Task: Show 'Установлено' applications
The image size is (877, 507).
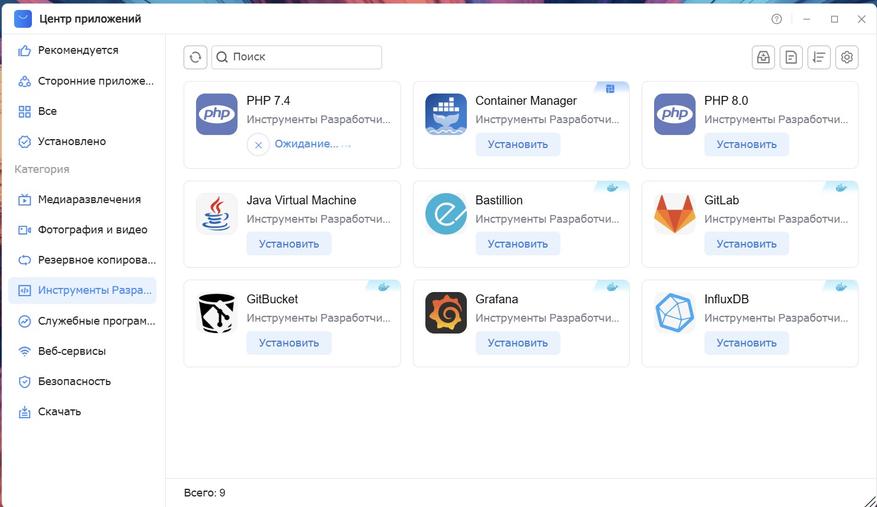Action: click(x=82, y=142)
